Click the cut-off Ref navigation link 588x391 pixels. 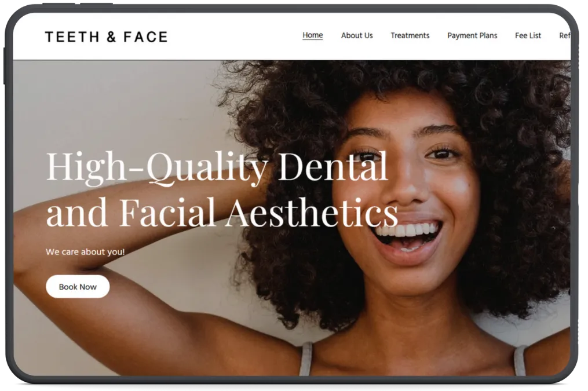click(x=564, y=35)
